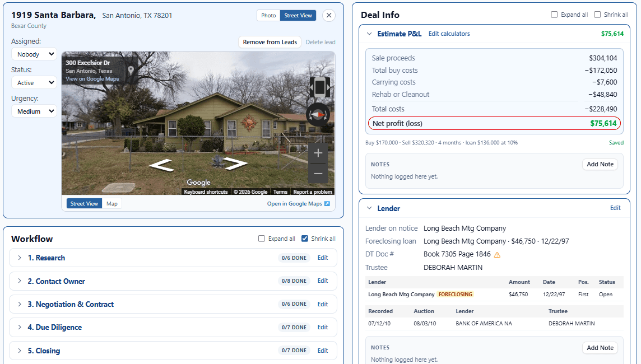
Task: Move right with Street View arrow
Action: click(235, 164)
